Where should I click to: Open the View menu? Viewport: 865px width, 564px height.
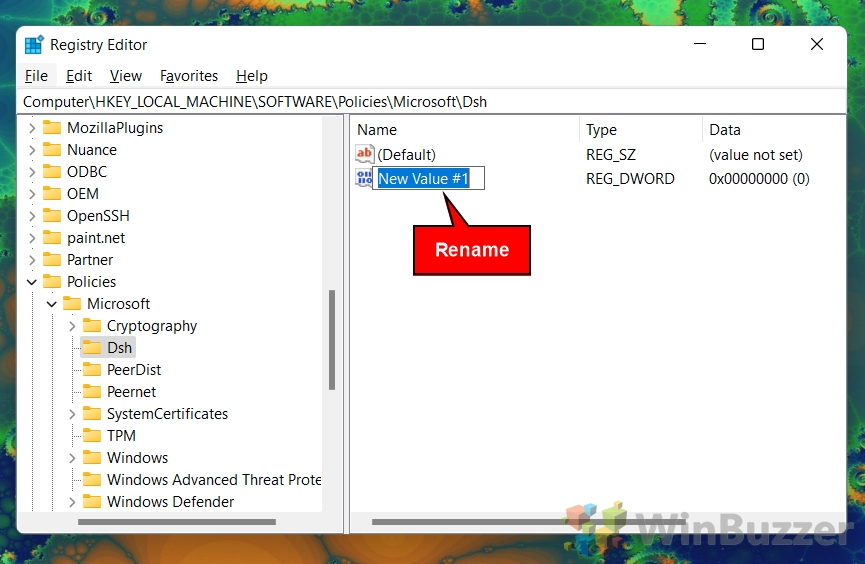(x=126, y=76)
